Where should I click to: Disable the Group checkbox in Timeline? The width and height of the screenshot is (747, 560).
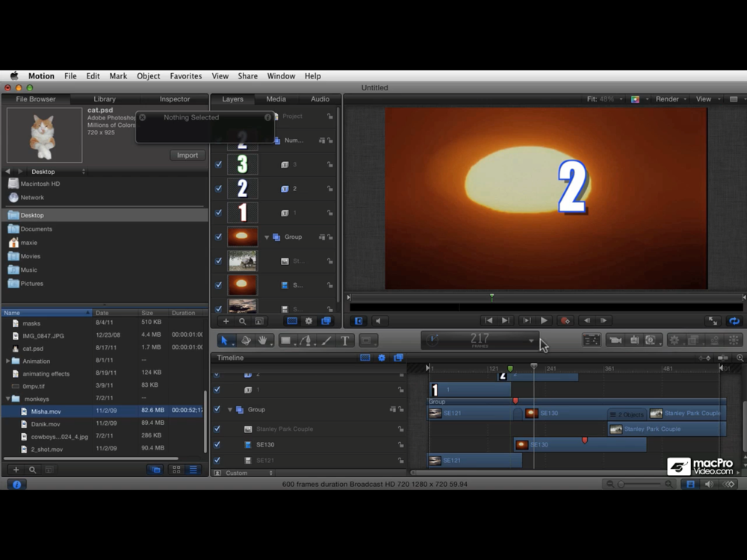click(x=217, y=409)
